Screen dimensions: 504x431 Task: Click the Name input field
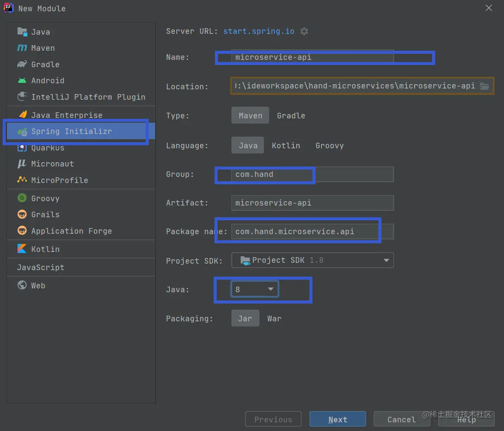pyautogui.click(x=312, y=57)
